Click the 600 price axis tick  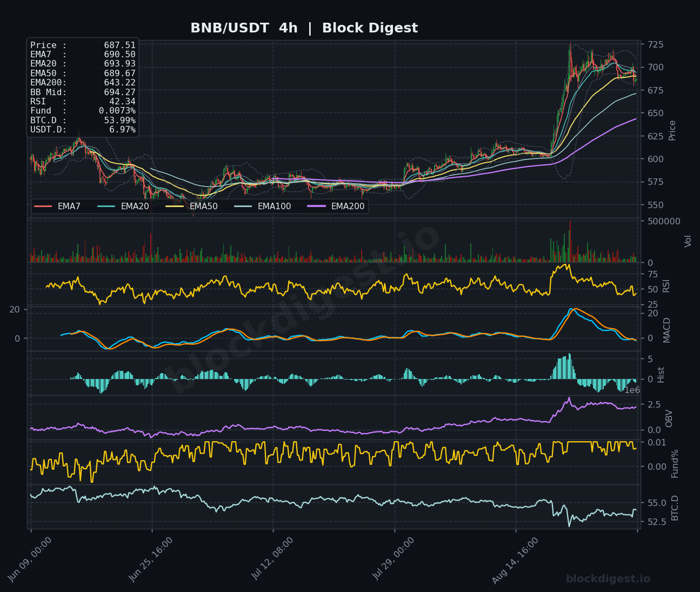(655, 159)
